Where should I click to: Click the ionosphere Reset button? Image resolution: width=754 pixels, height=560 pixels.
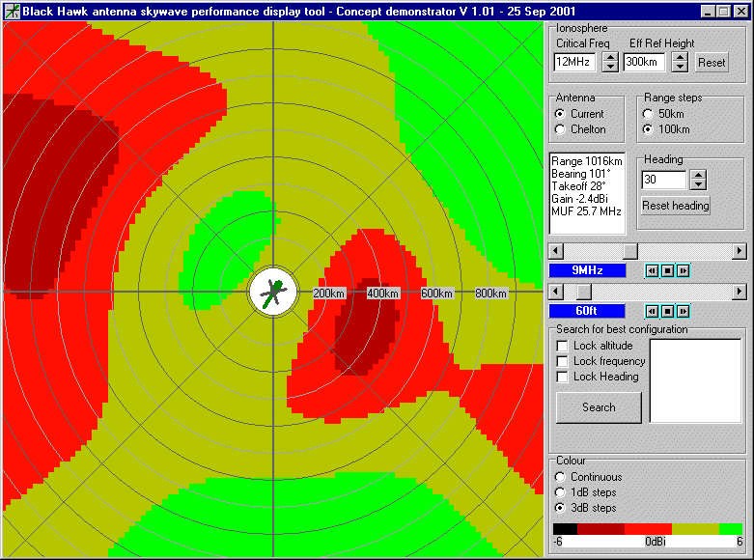[712, 63]
